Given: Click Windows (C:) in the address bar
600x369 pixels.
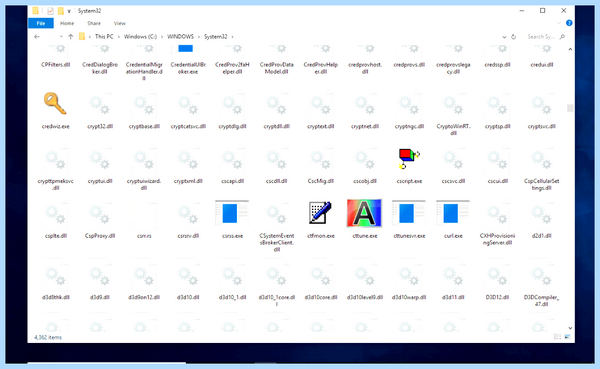Looking at the screenshot, I should point(140,37).
